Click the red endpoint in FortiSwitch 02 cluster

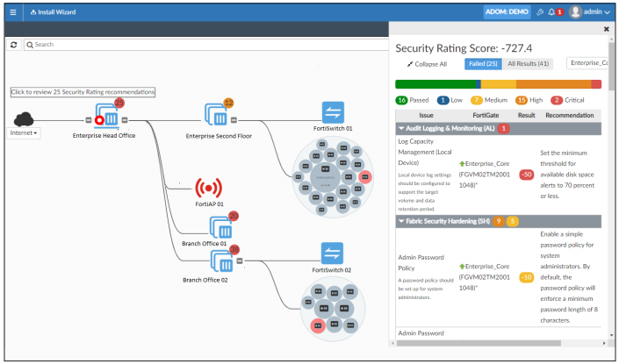(318, 325)
